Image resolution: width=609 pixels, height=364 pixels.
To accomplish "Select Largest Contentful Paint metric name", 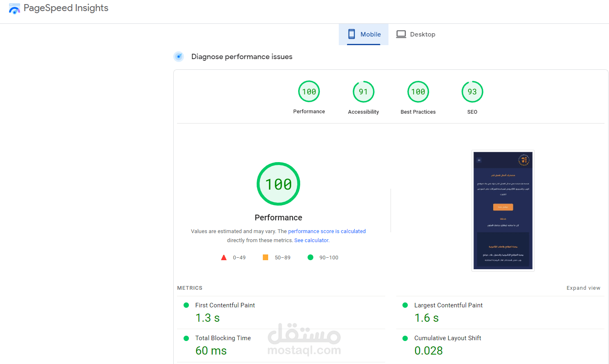I will coord(448,305).
